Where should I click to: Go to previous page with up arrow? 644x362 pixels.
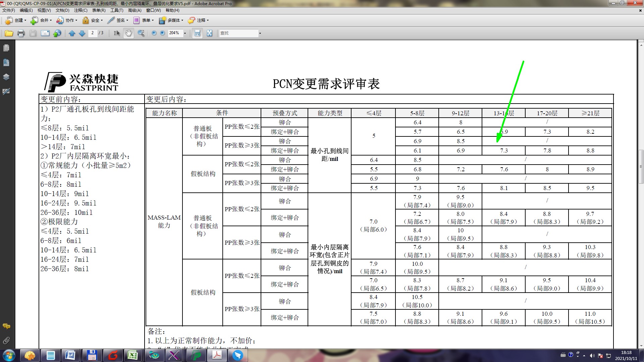tap(72, 33)
